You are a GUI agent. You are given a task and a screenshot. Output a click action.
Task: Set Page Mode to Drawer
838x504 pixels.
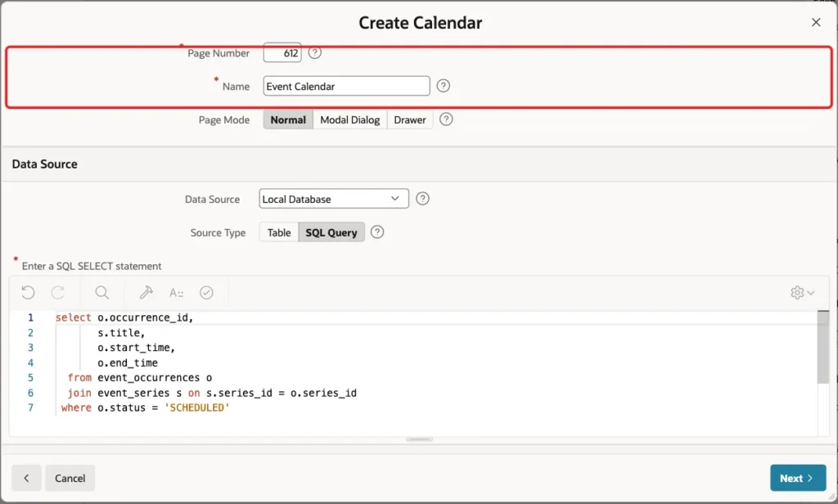click(410, 119)
